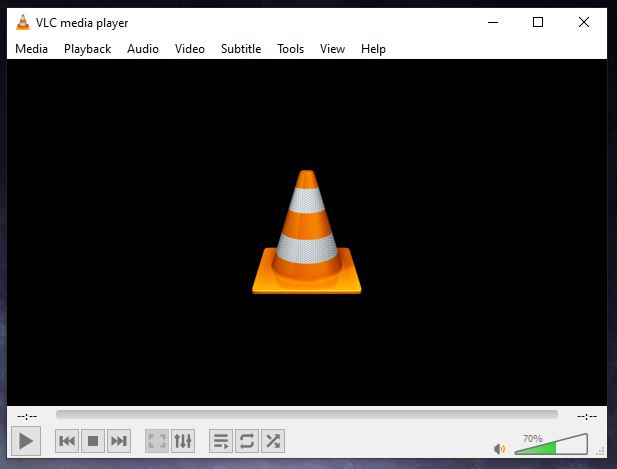Open the View menu
The image size is (617, 469).
[x=332, y=49]
